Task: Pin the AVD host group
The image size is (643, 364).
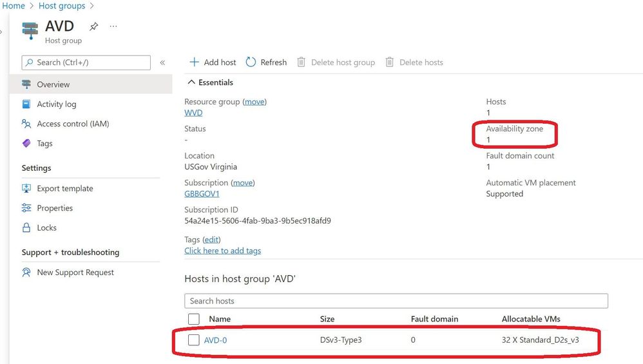Action: coord(94,26)
